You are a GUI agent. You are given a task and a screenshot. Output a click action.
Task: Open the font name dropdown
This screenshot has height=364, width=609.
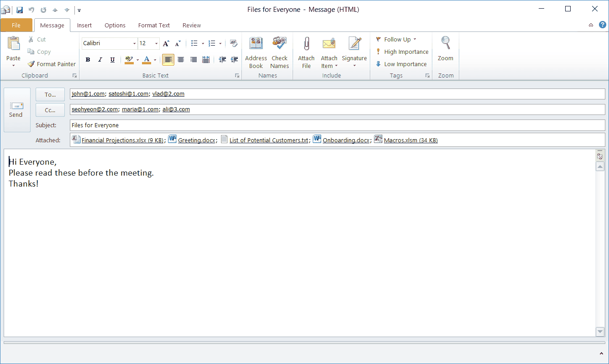(x=134, y=43)
